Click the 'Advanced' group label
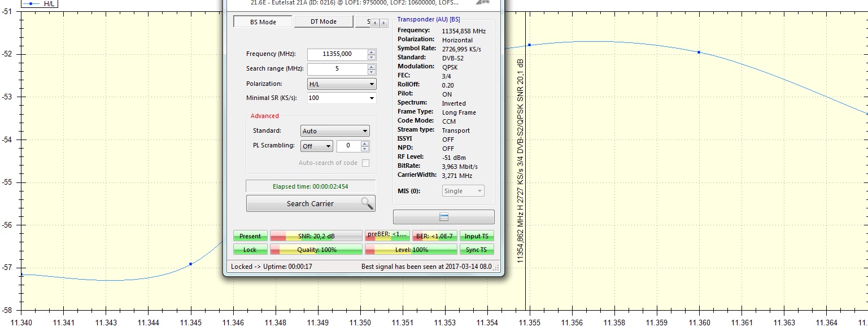 click(x=265, y=116)
